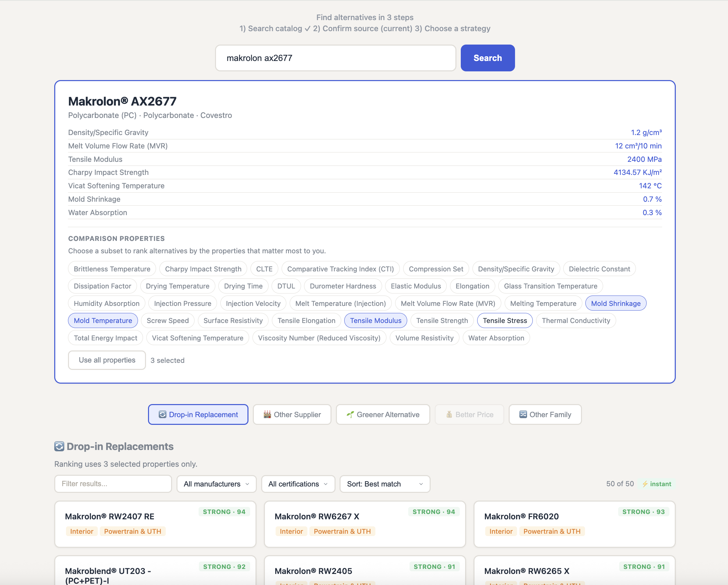Toggle the Durometer Hardness chip
The height and width of the screenshot is (585, 728).
click(343, 286)
